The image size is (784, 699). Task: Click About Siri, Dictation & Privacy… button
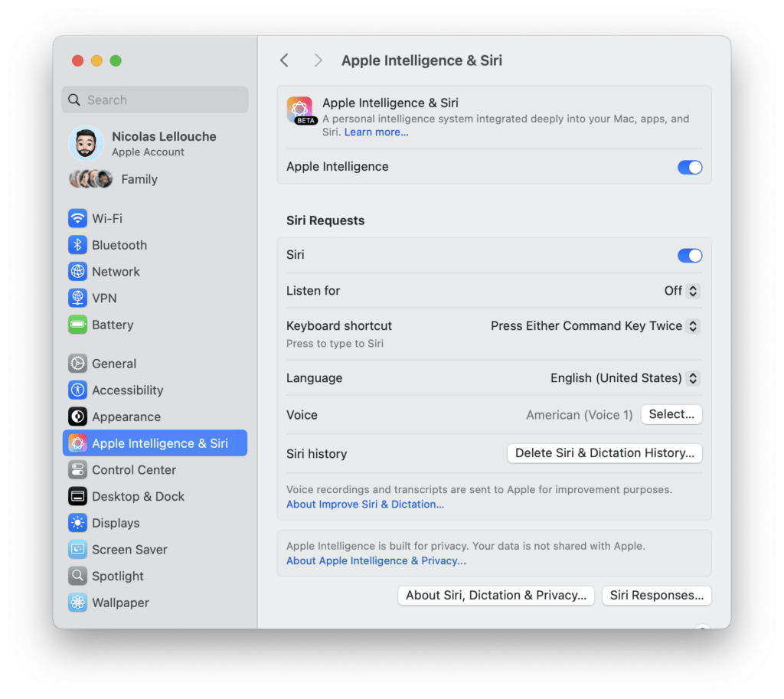[496, 596]
